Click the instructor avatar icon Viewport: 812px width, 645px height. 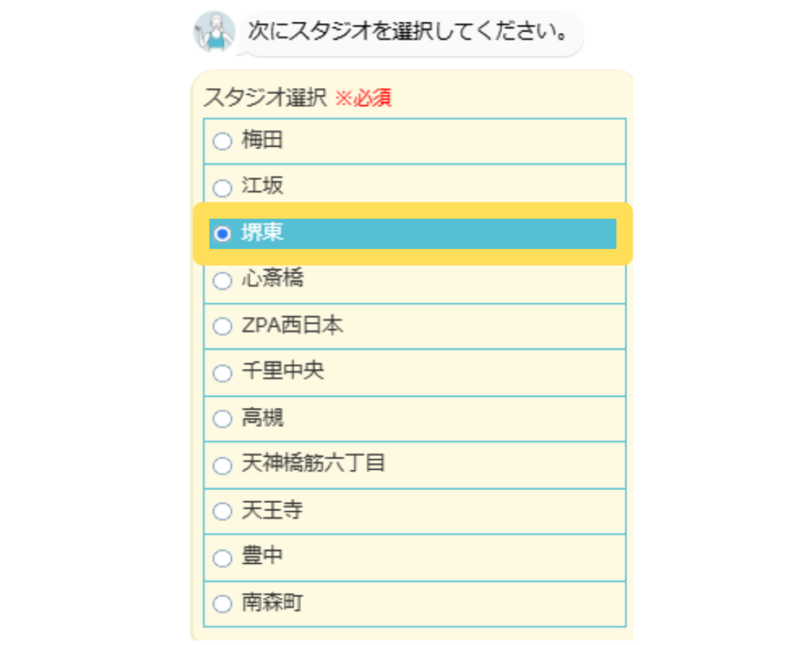[214, 31]
